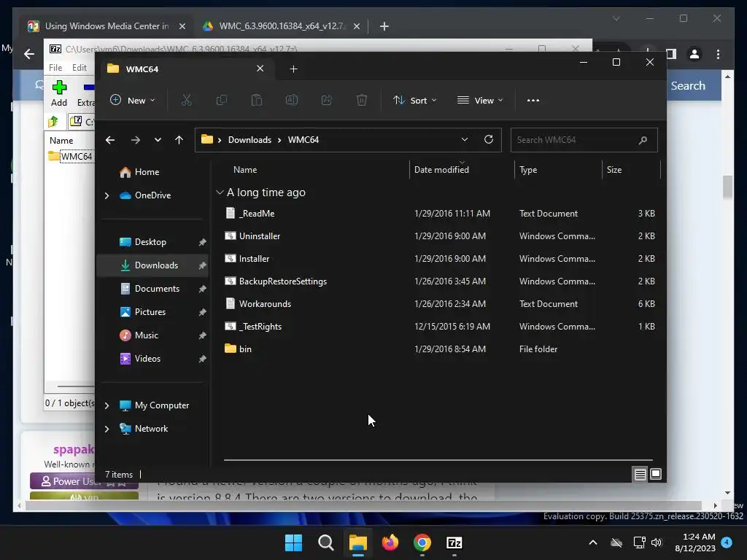Open the Sort dropdown menu
The width and height of the screenshot is (747, 560).
pyautogui.click(x=414, y=101)
